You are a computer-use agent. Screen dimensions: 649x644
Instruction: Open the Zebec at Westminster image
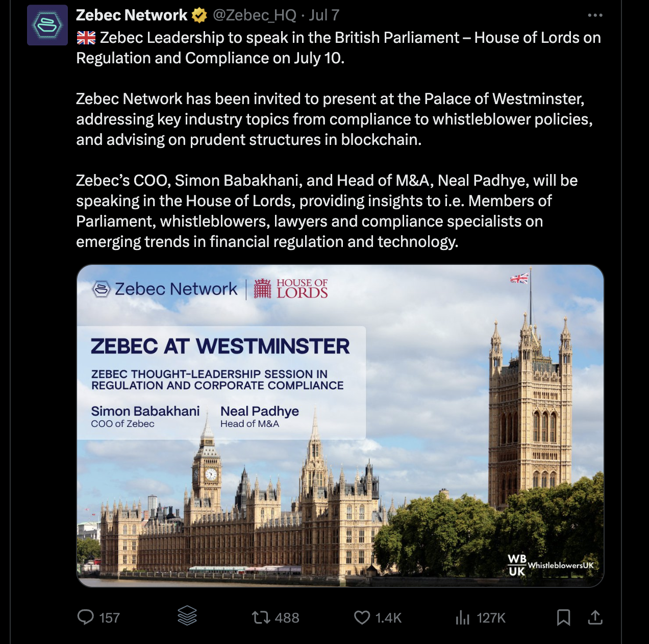pyautogui.click(x=340, y=426)
